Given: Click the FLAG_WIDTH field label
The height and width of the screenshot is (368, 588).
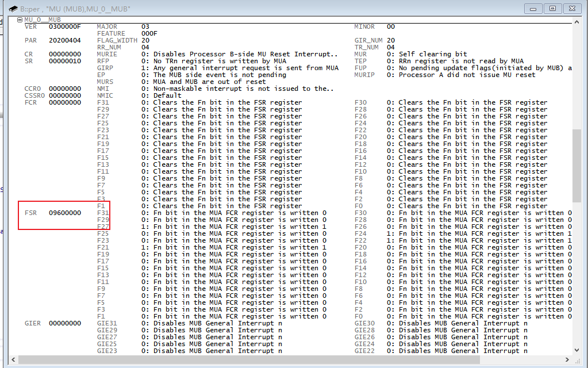Looking at the screenshot, I should [117, 40].
